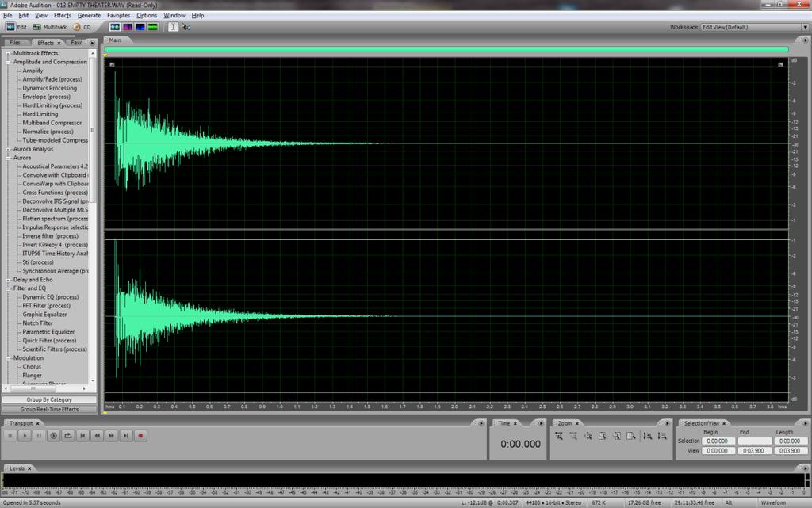The width and height of the screenshot is (812, 508).
Task: Click the Rewind button
Action: pyautogui.click(x=97, y=436)
